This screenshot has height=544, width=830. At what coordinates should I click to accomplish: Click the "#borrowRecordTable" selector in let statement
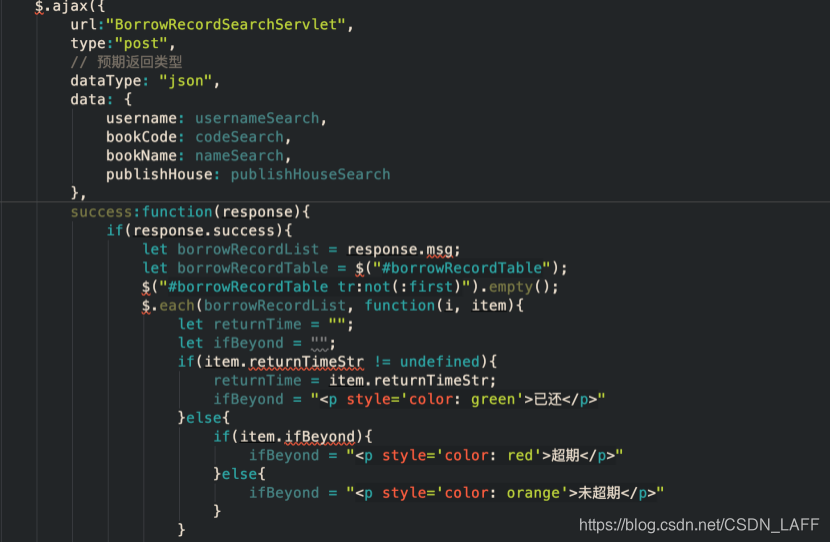[462, 268]
